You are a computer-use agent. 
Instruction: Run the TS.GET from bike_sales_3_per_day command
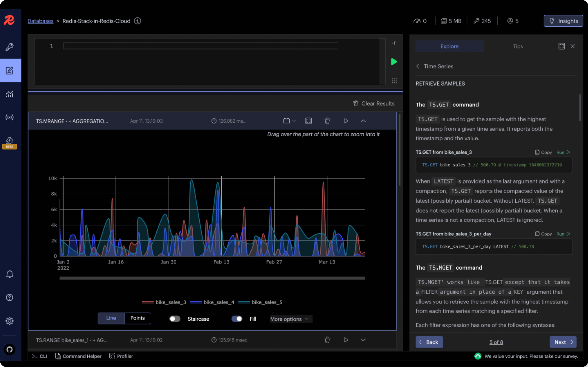pyautogui.click(x=563, y=234)
